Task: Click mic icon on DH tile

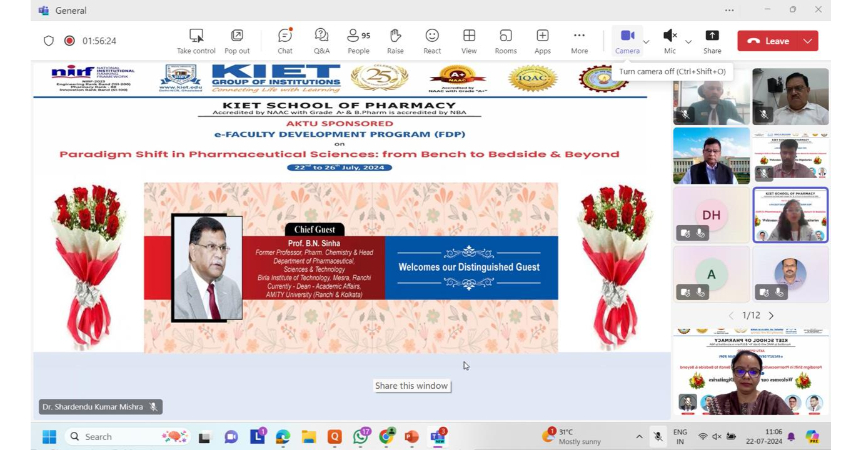Action: click(701, 233)
